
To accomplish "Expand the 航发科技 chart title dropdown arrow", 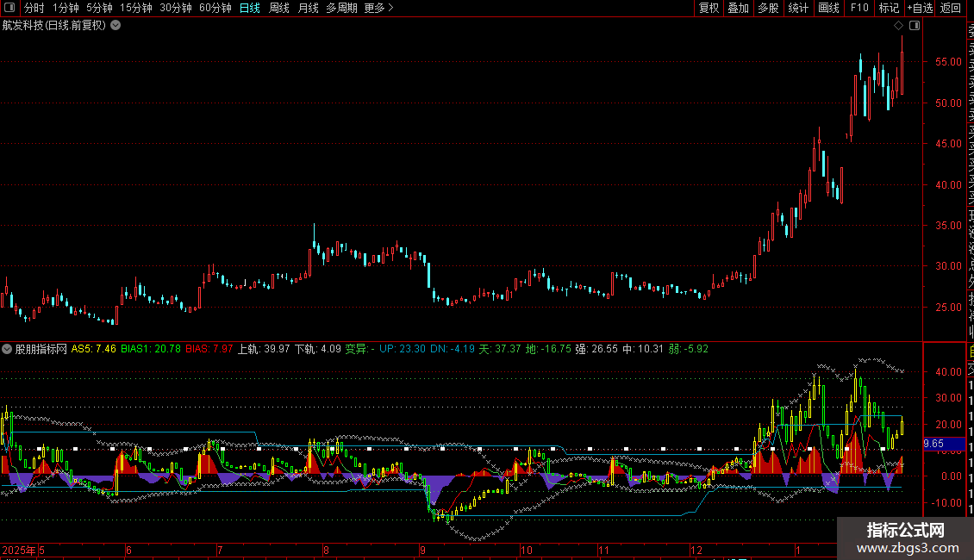I will pyautogui.click(x=116, y=26).
